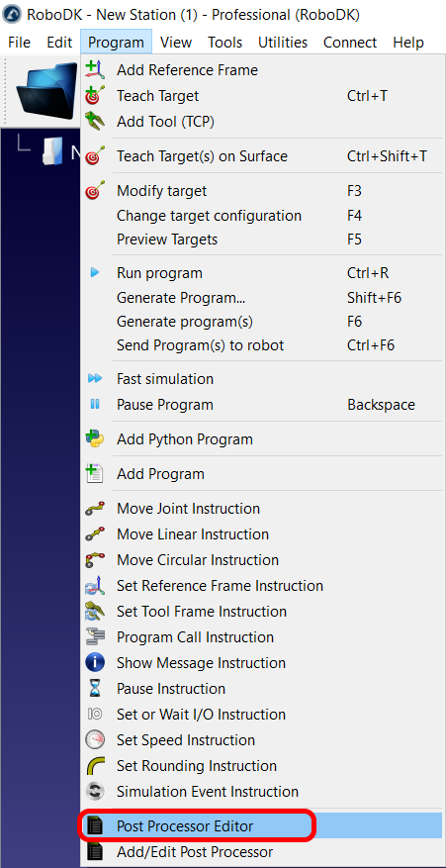
Task: Click the Move Circular Instruction icon
Action: [95, 560]
